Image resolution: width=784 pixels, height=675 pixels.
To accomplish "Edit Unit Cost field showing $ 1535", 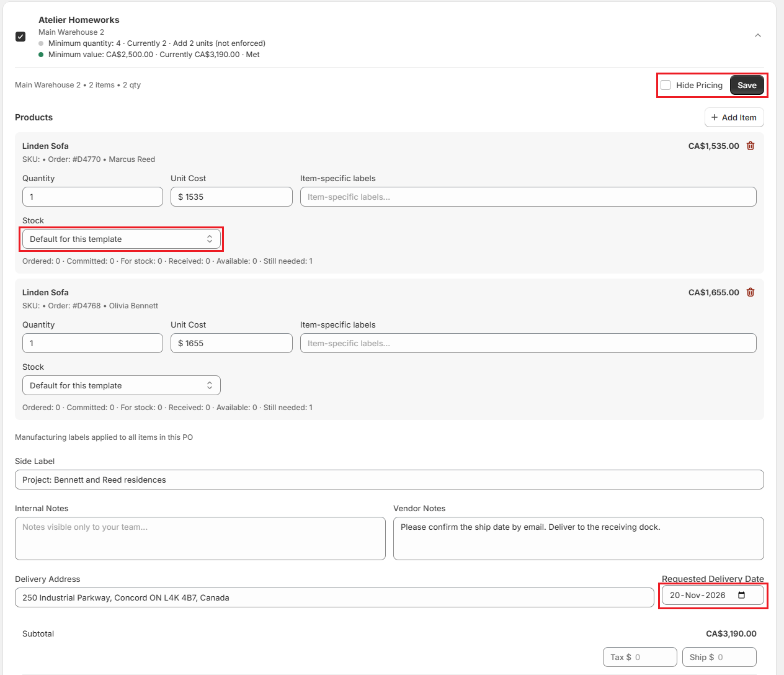I will [231, 197].
